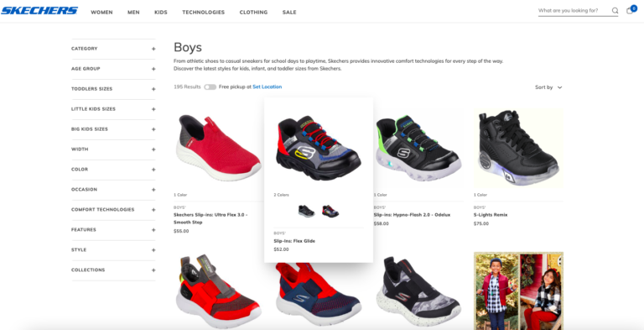This screenshot has height=330, width=644.
Task: Expand the Comfort Technologies filter
Action: [x=113, y=210]
